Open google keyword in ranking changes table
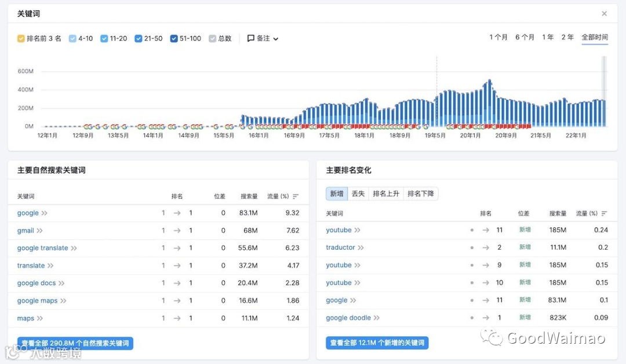Screen dimensions: 626x364 pyautogui.click(x=337, y=301)
